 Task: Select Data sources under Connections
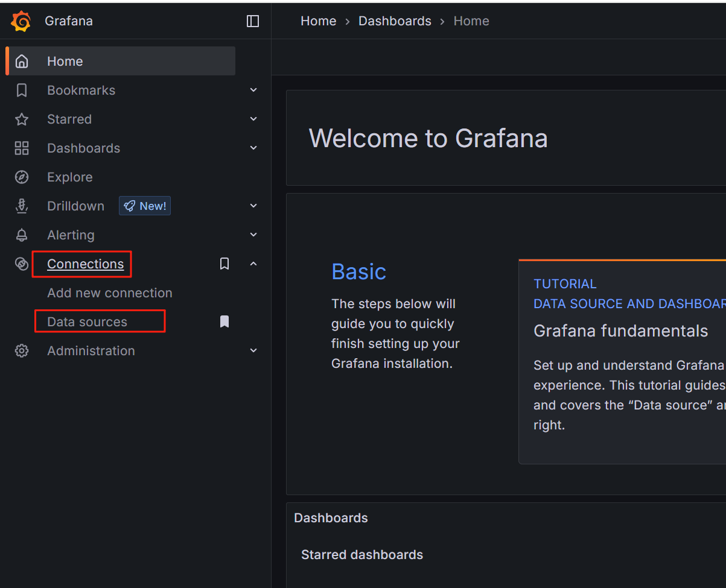click(x=88, y=322)
